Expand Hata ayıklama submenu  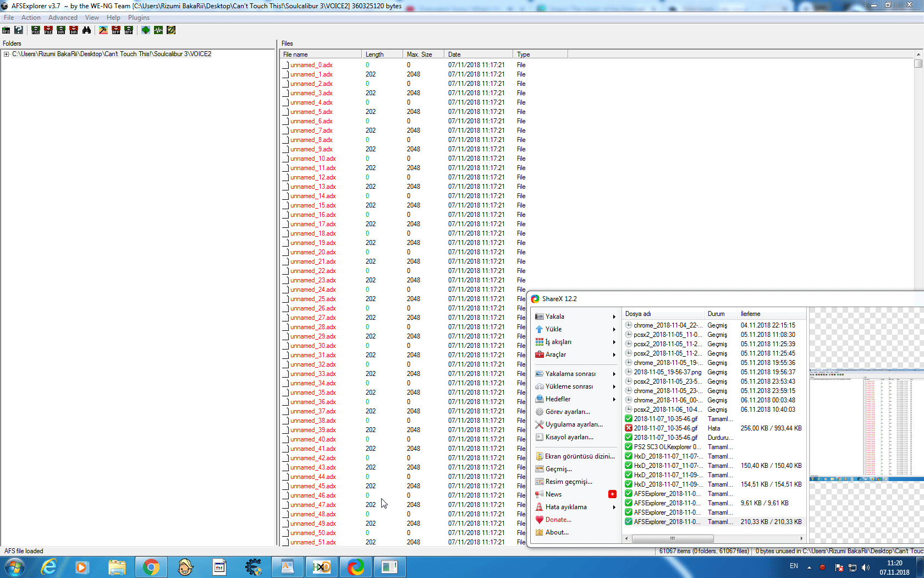coord(614,507)
